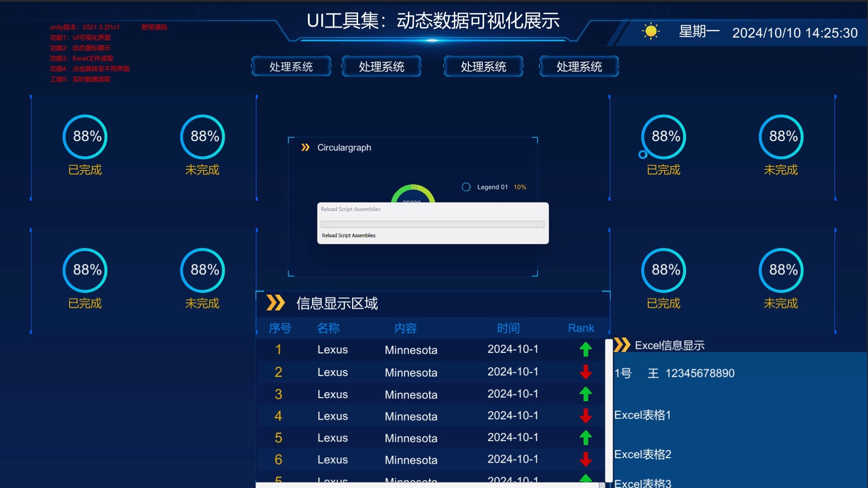Click double-arrow icon beside Excel信息显示
Screen dimensions: 868x488
point(622,345)
